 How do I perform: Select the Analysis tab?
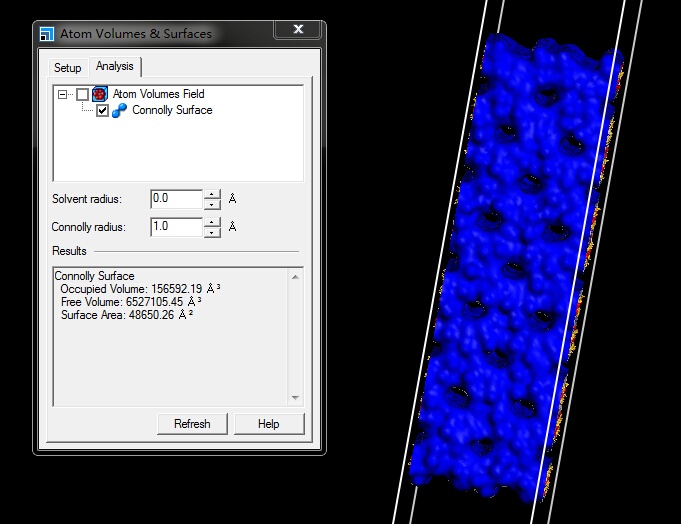[115, 66]
